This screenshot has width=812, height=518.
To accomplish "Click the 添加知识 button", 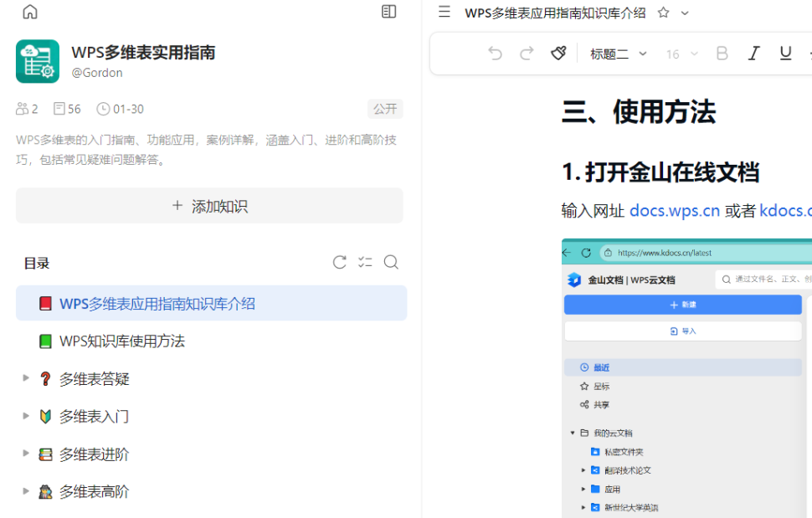I will [209, 206].
